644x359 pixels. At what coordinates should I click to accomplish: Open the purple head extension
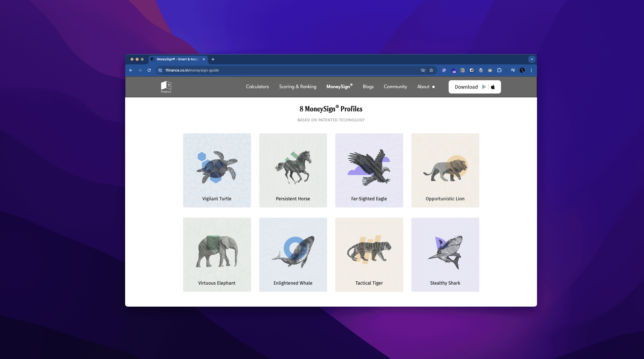pos(444,70)
